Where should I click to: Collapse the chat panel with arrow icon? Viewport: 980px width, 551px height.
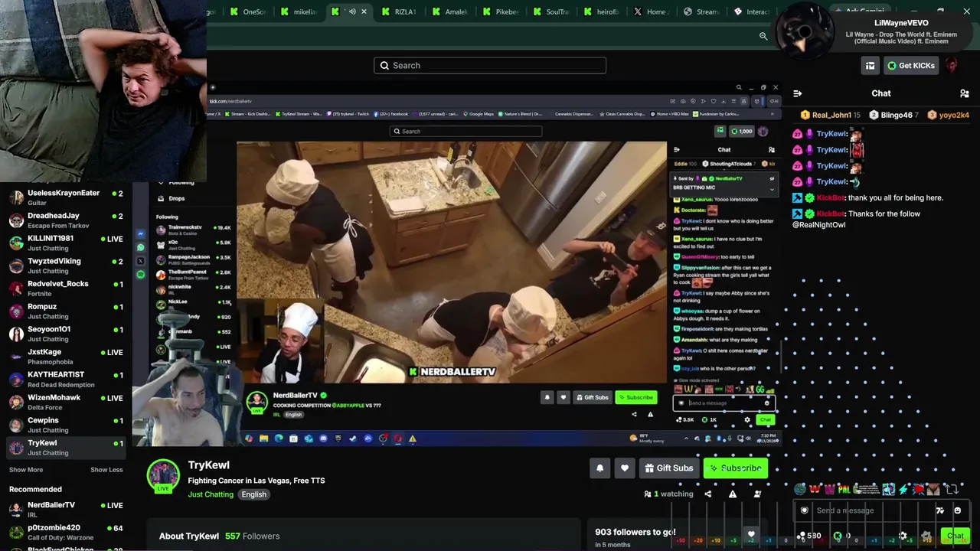point(797,93)
